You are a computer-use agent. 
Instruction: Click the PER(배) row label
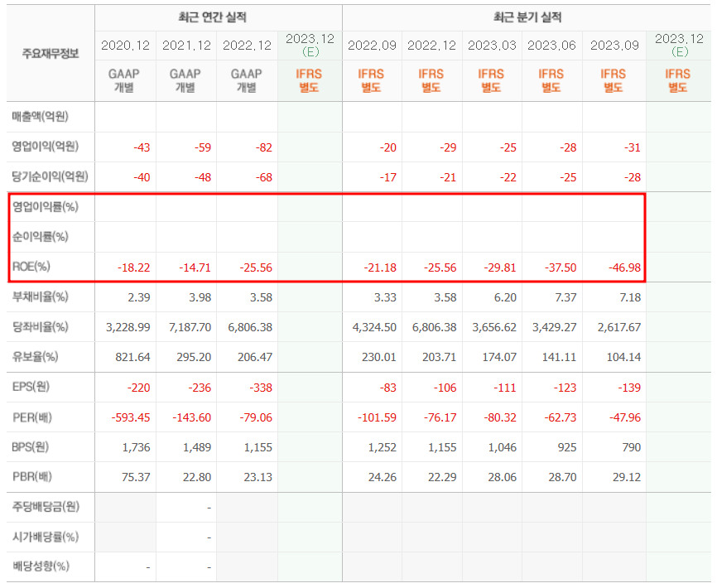32,417
